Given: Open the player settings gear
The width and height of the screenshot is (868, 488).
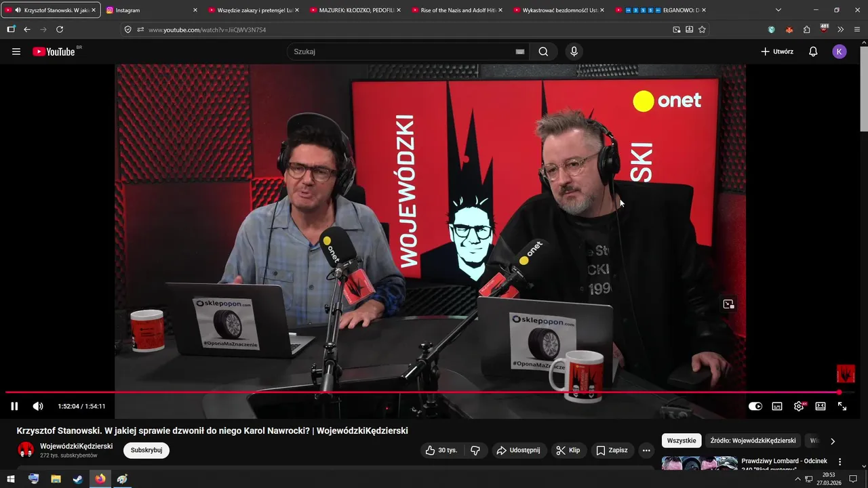Looking at the screenshot, I should pyautogui.click(x=799, y=406).
